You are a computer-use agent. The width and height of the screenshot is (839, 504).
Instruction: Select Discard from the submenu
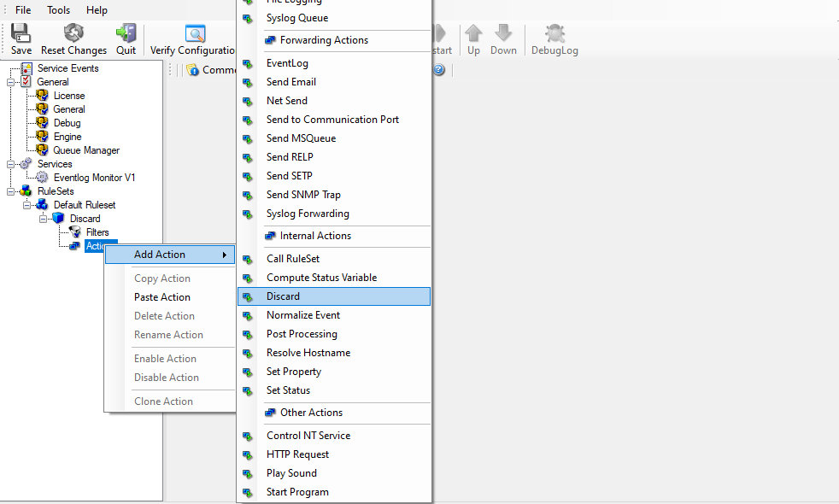coord(283,296)
